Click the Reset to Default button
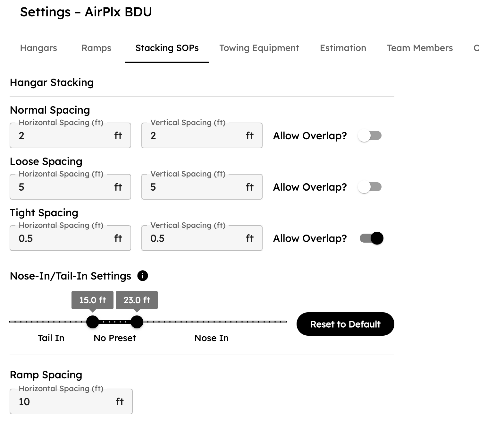 tap(345, 324)
